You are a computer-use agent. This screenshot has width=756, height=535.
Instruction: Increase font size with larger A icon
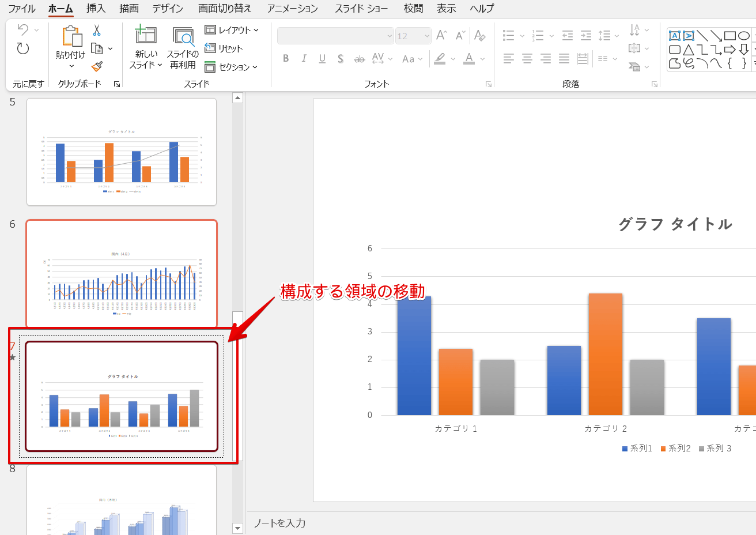[441, 36]
